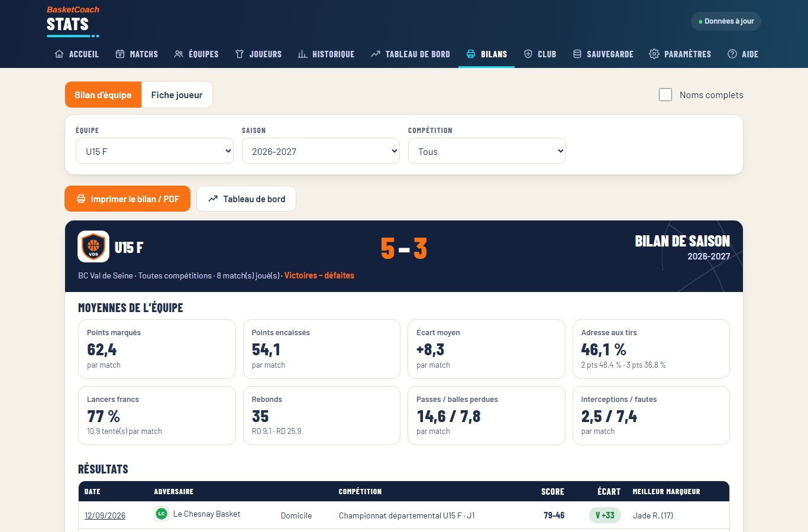Open the Compétition dropdown showing Tous
Screen dimensions: 808x532
pos(487,151)
